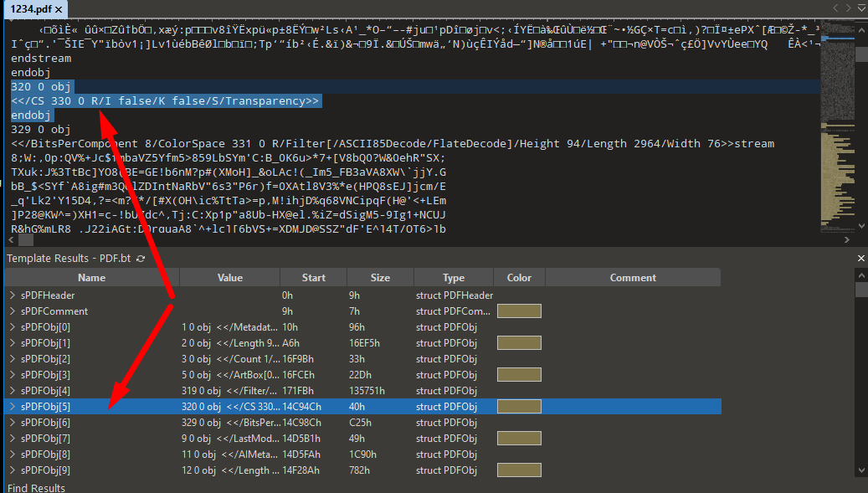Click color swatch of sPDFObj[5] row

point(519,407)
